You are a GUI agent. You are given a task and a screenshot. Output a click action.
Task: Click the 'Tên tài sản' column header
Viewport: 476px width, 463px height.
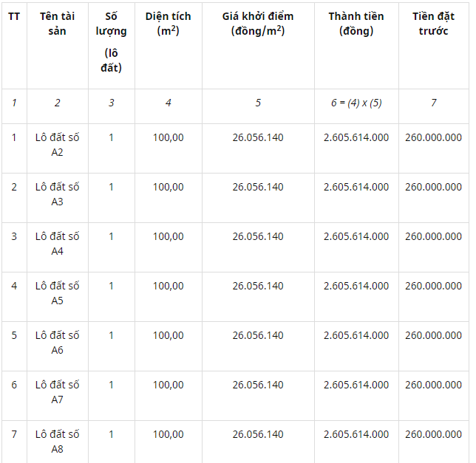pos(57,24)
